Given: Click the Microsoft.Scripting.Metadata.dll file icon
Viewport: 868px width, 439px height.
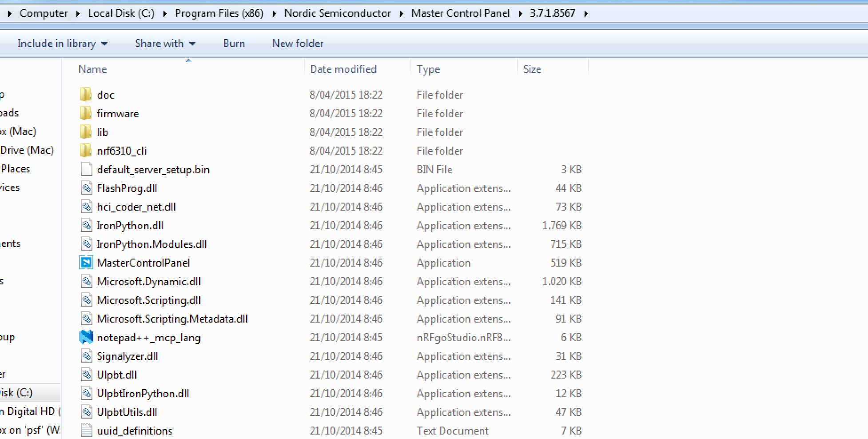Looking at the screenshot, I should [86, 319].
